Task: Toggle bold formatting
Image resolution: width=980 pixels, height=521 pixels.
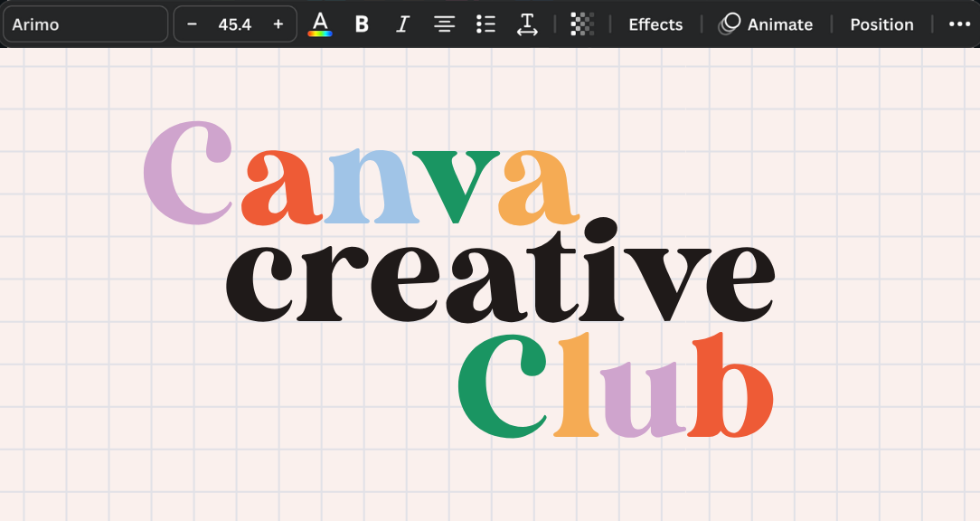Action: tap(362, 24)
